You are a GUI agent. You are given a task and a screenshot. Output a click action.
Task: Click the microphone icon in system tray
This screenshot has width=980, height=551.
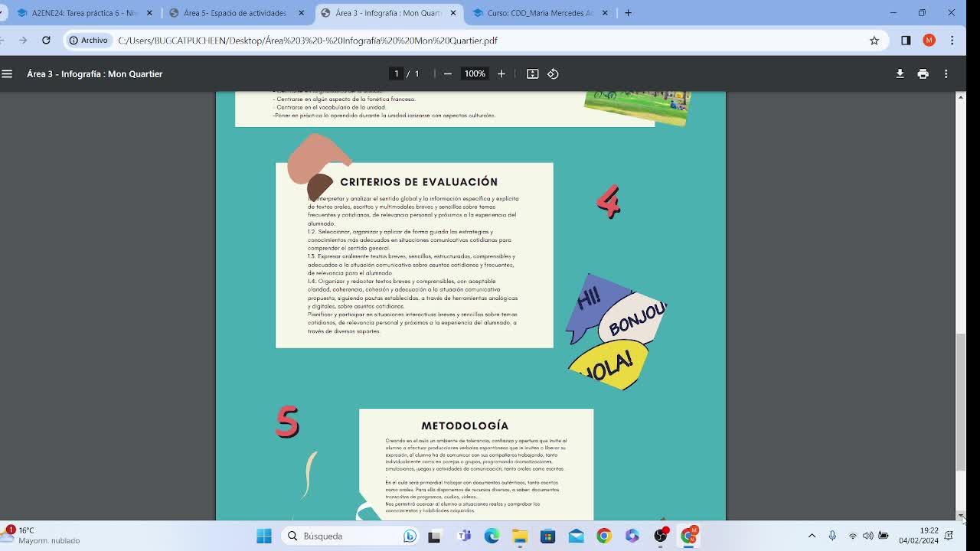[832, 536]
